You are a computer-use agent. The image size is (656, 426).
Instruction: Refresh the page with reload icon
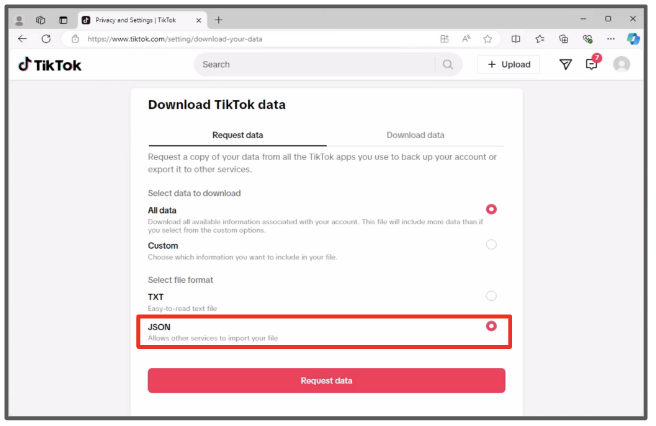click(46, 39)
